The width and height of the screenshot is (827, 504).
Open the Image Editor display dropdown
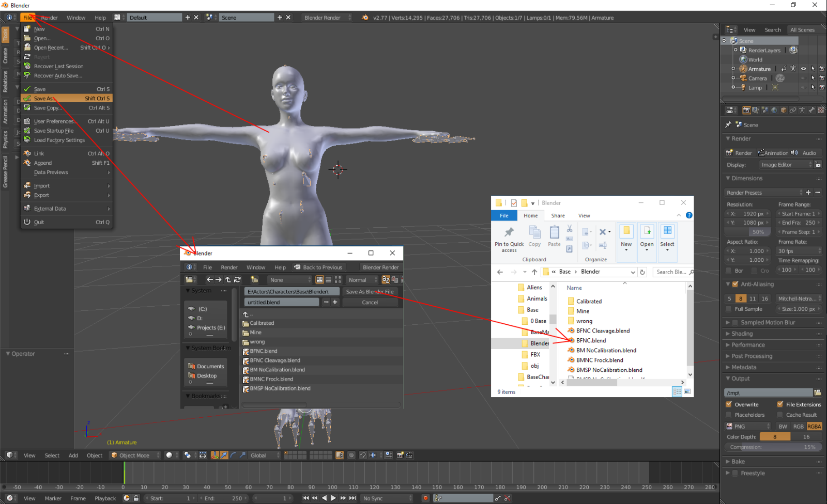[786, 165]
